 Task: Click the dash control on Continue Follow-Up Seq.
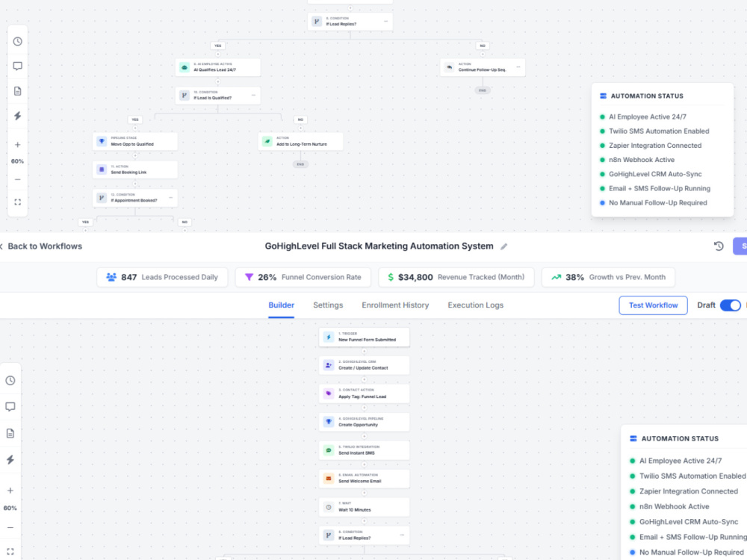click(518, 67)
